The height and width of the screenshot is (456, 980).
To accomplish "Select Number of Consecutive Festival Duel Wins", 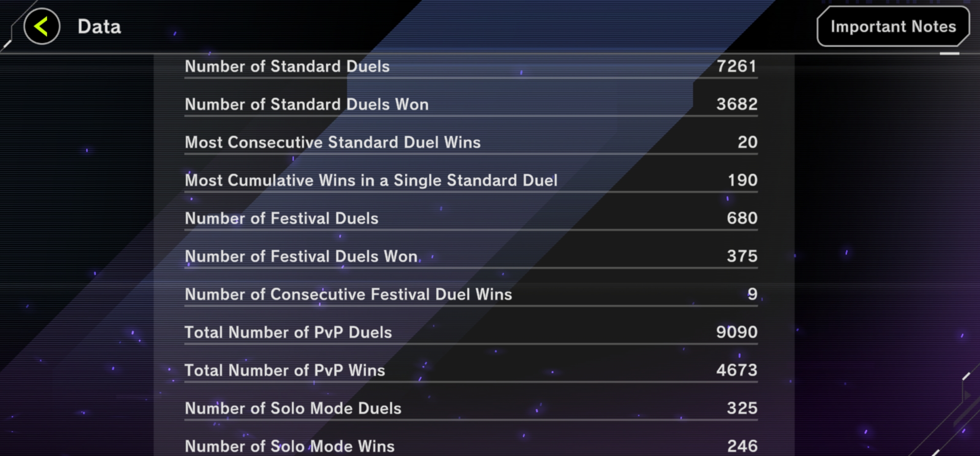I will tap(471, 294).
